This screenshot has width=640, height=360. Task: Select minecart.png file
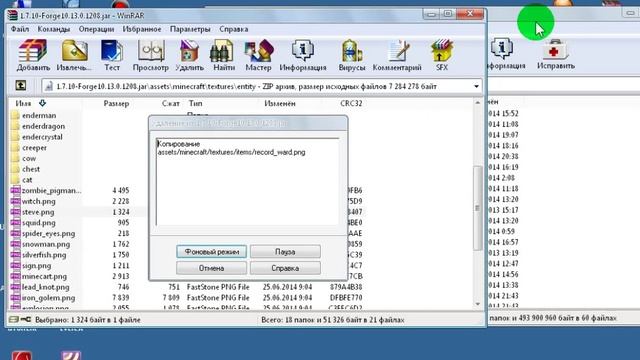39,276
